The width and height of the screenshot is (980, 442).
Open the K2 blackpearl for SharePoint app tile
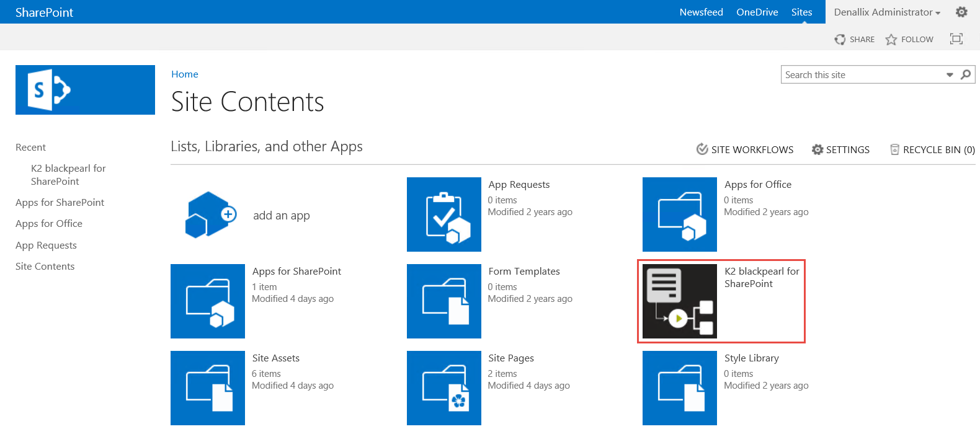(x=680, y=301)
